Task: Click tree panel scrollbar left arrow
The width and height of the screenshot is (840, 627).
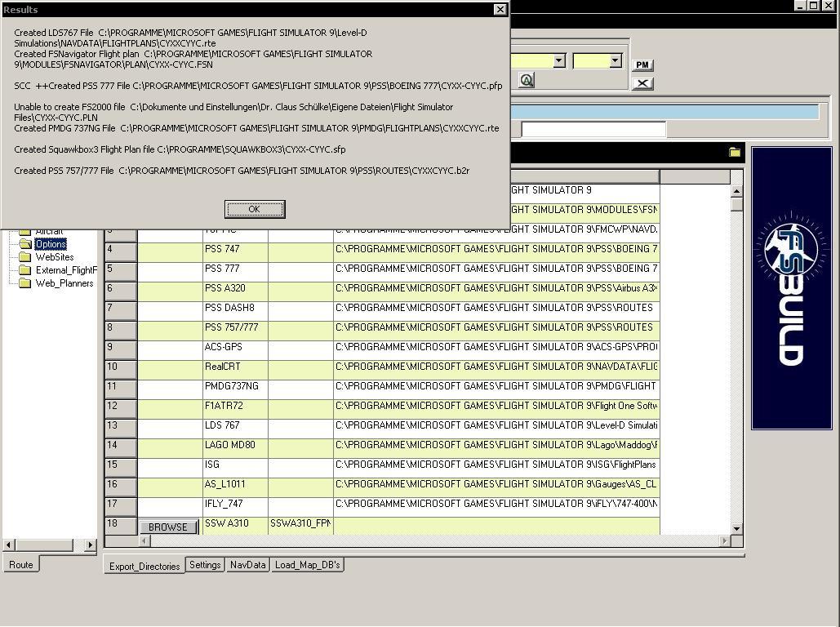Action: click(8, 545)
